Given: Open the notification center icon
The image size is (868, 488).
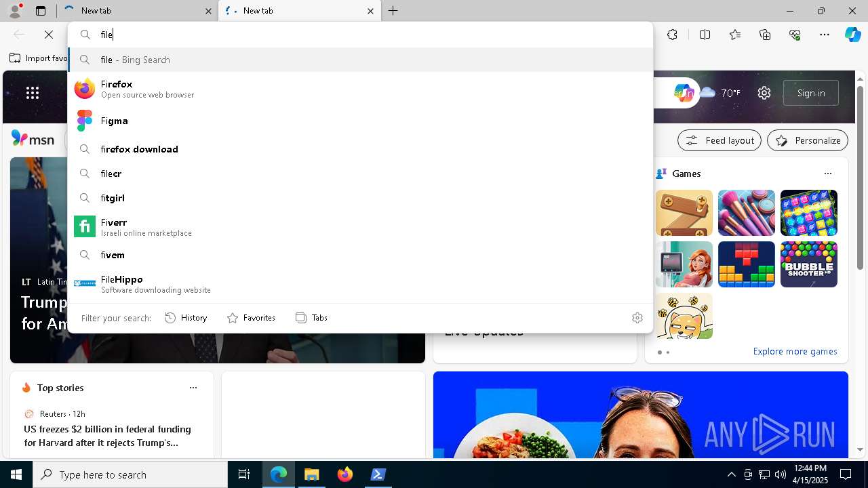Looking at the screenshot, I should click(846, 474).
